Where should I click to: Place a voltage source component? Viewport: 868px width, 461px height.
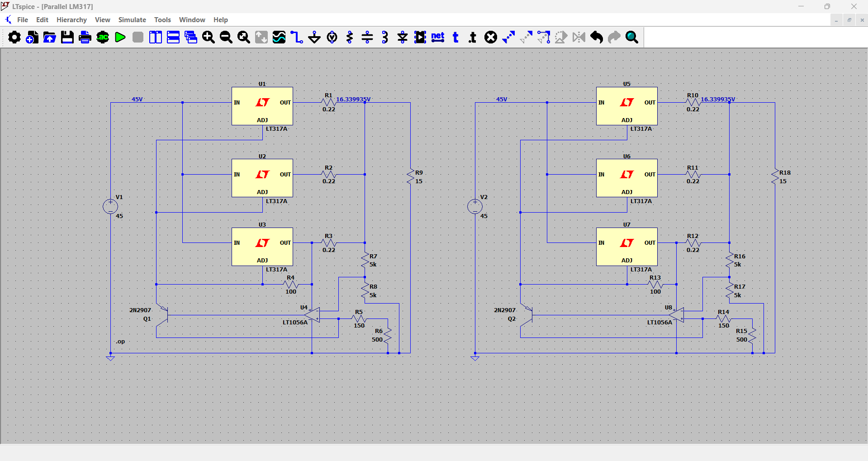[x=332, y=37]
